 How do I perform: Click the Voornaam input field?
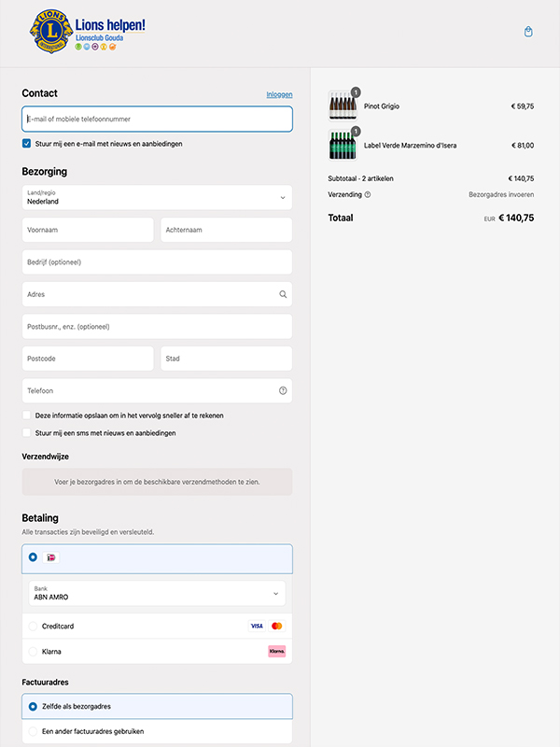pyautogui.click(x=88, y=230)
